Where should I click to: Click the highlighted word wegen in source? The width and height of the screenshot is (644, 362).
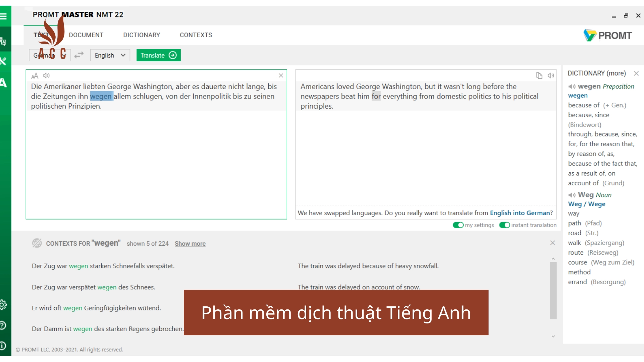(x=101, y=96)
